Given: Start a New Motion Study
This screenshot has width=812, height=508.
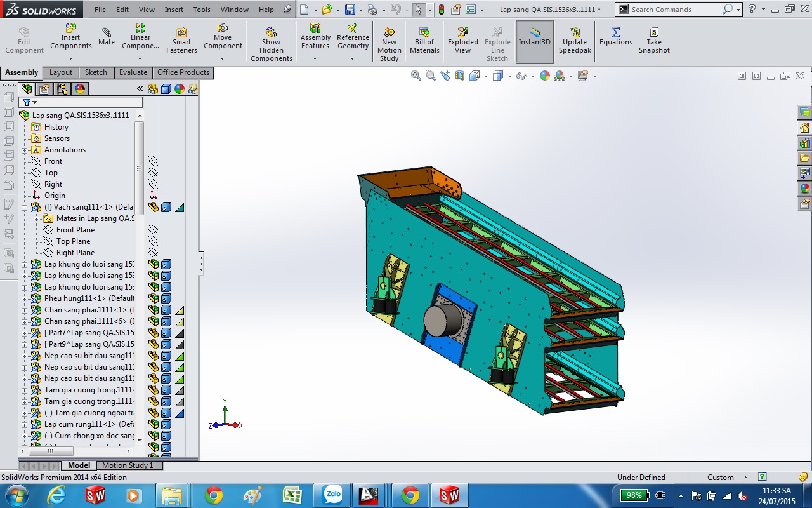Looking at the screenshot, I should coord(390,44).
